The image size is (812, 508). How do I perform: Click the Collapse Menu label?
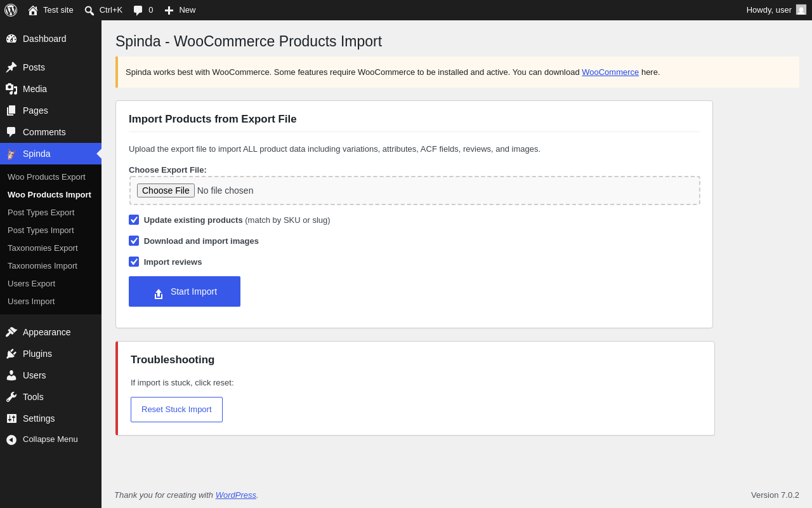tap(50, 439)
